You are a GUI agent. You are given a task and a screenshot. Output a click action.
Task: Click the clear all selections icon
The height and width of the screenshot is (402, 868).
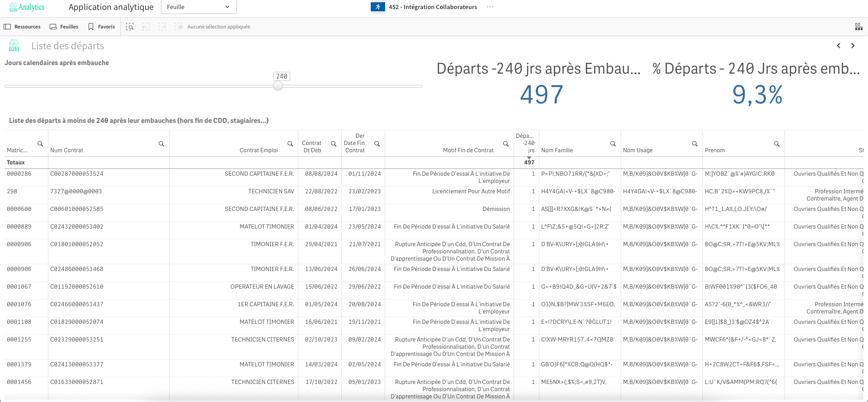pyautogui.click(x=179, y=27)
